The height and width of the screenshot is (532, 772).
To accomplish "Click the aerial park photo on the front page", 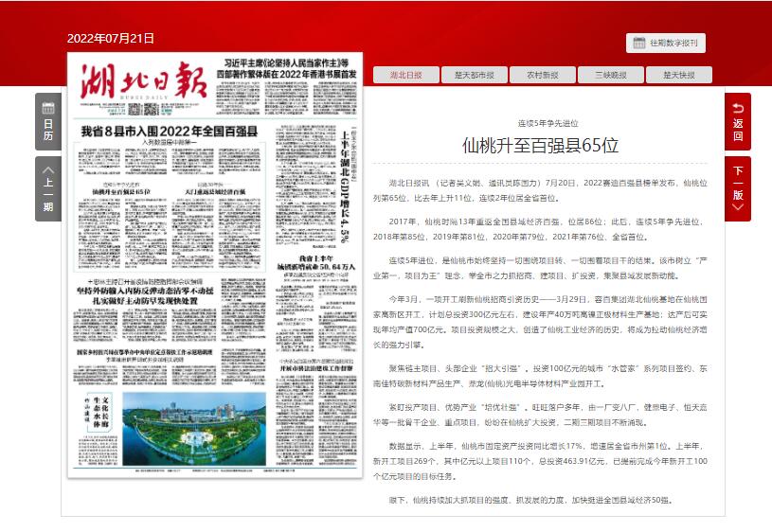I will (x=194, y=429).
